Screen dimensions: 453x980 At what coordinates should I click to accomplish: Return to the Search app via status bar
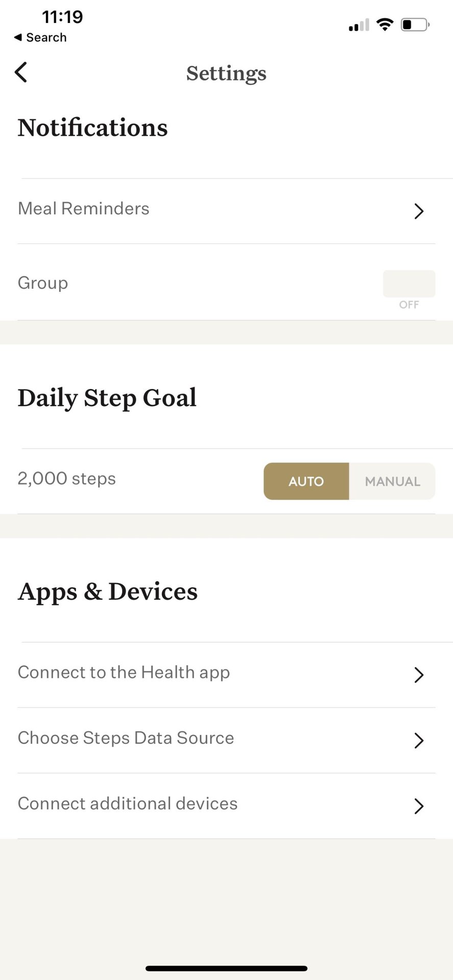click(40, 38)
